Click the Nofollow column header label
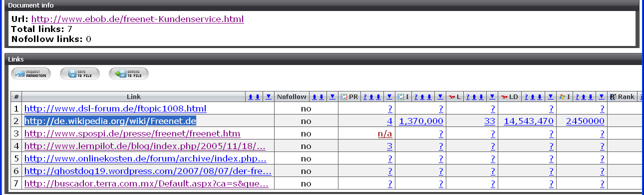Viewport: 644px width, 195px height. pos(292,96)
